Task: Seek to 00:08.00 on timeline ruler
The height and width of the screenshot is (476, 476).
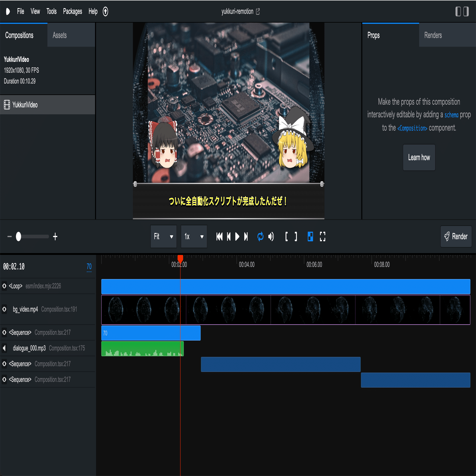Action: click(x=382, y=265)
